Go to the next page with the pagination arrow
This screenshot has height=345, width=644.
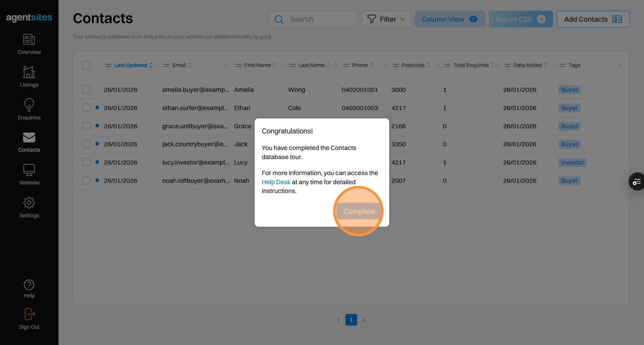(x=364, y=320)
